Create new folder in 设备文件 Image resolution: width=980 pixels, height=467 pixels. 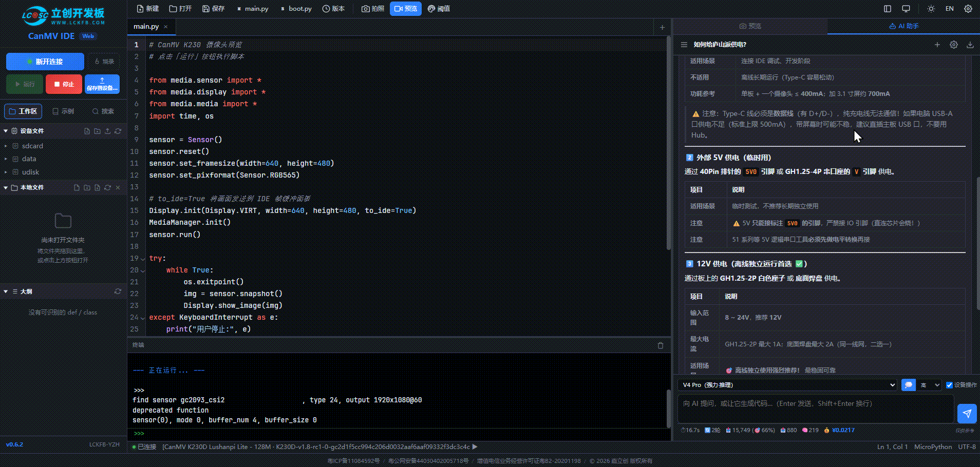point(98,131)
